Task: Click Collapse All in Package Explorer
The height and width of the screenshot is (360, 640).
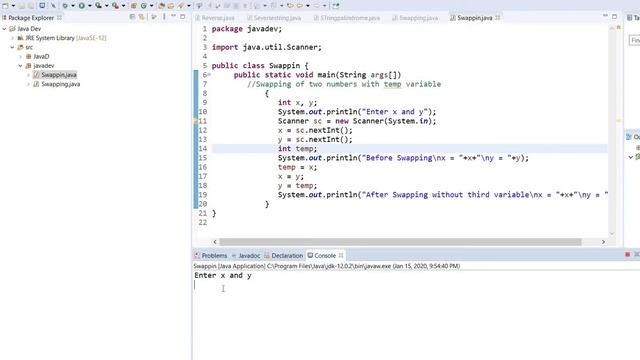Action: click(x=132, y=17)
